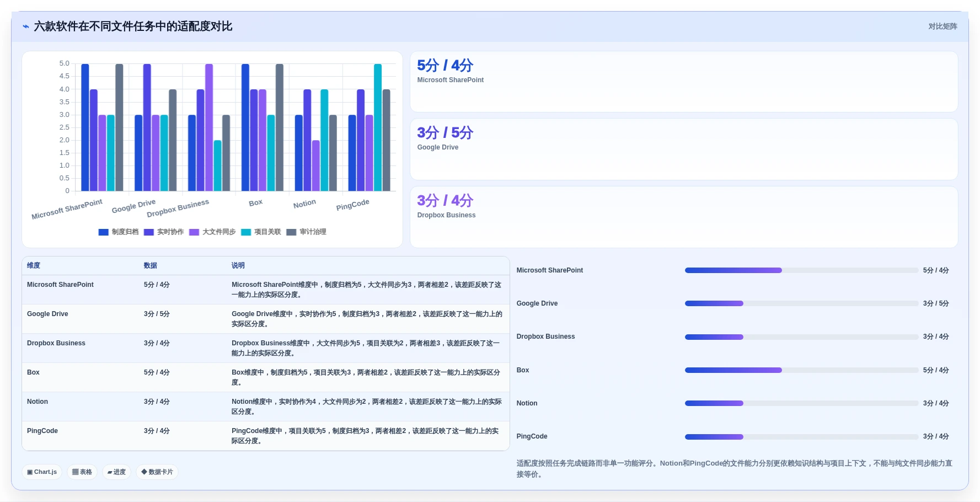Screen dimensions: 980x502
Task: Select the 数据卡片 tag chip
Action: click(157, 472)
